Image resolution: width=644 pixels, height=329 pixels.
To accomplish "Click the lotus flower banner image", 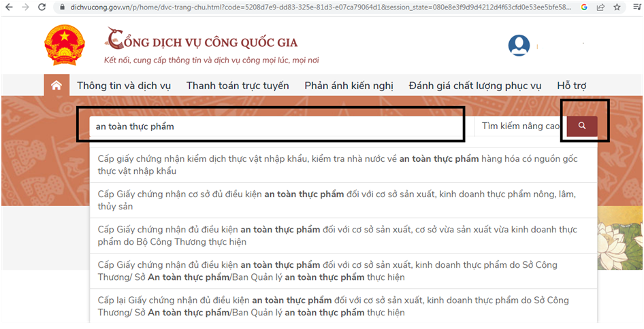I will 619,238.
